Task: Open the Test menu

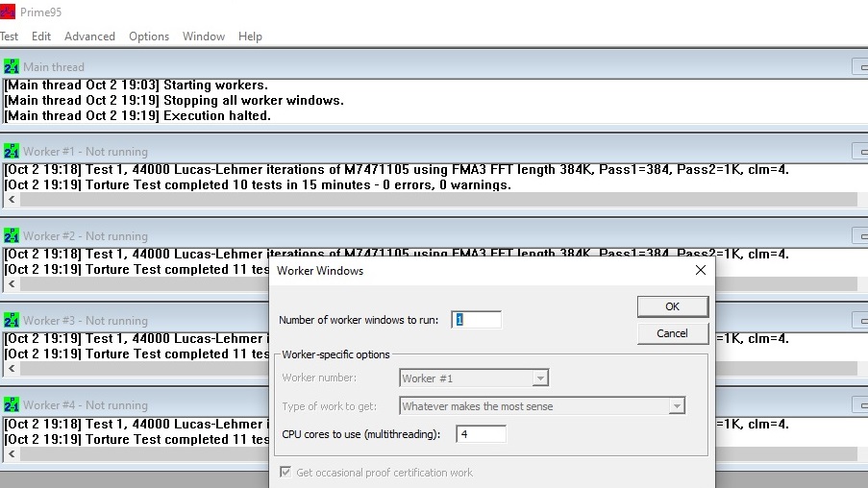Action: [x=9, y=37]
